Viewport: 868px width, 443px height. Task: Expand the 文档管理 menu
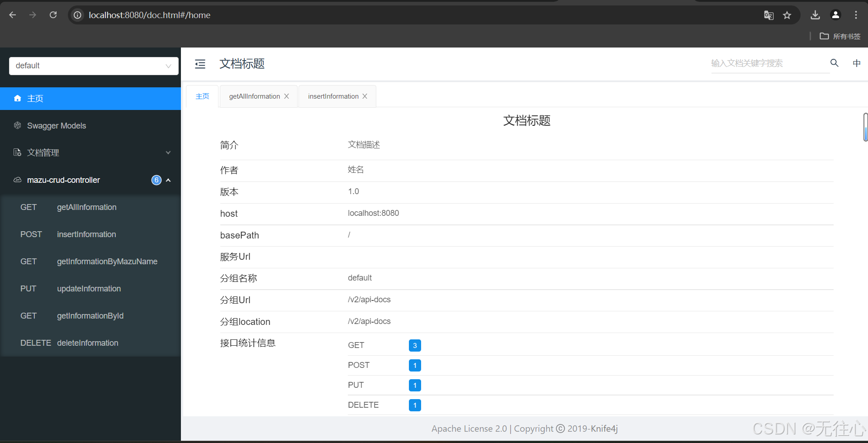pos(90,153)
